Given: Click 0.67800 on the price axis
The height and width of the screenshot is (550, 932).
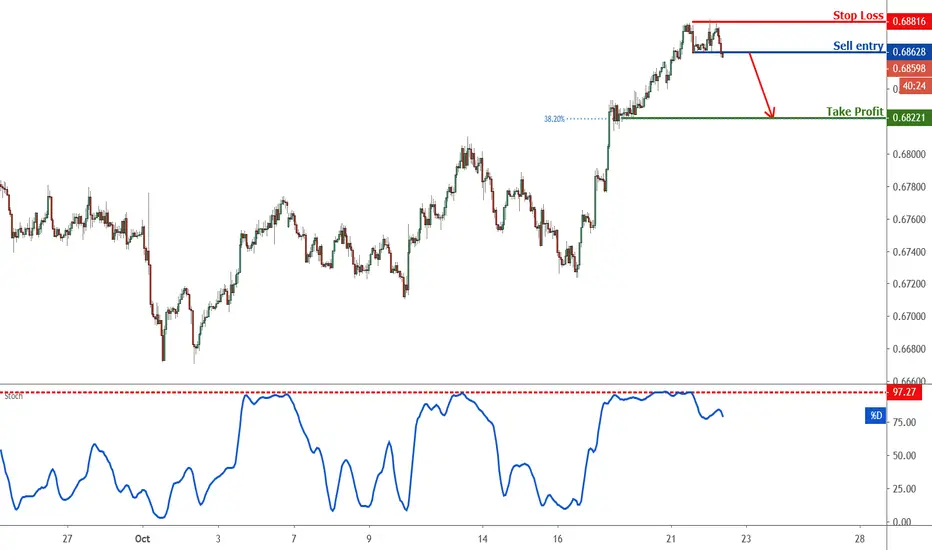Looking at the screenshot, I should (909, 187).
